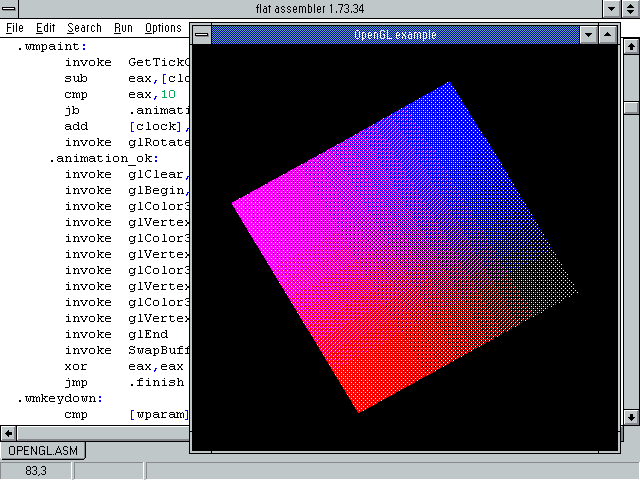This screenshot has width=640, height=480.
Task: Click the cmp eax,10 line
Action: tap(120, 94)
